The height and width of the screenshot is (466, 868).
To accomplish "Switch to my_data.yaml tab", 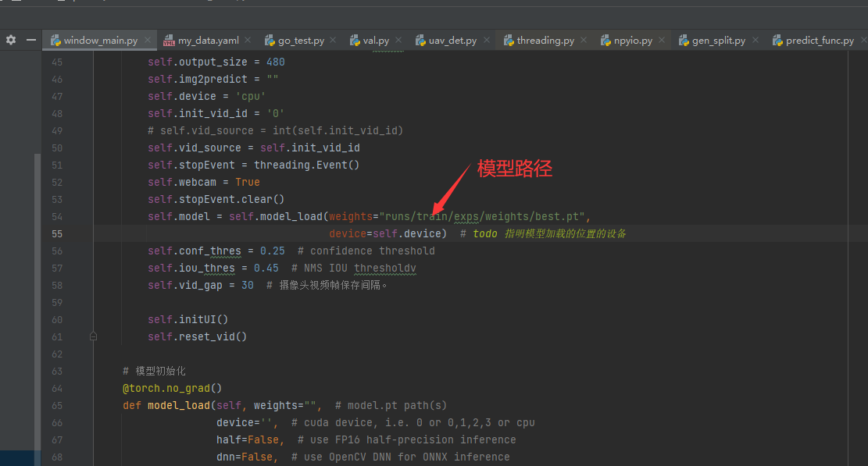I will coord(208,41).
